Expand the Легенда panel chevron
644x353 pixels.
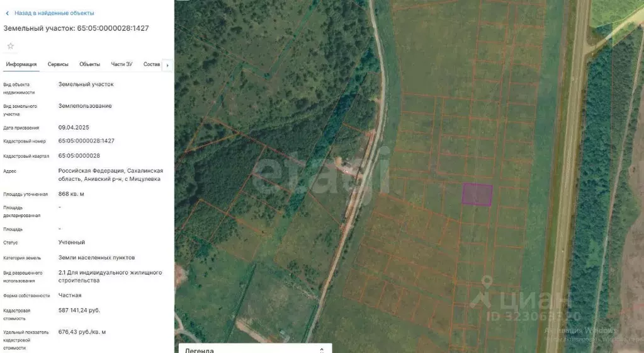322,349
